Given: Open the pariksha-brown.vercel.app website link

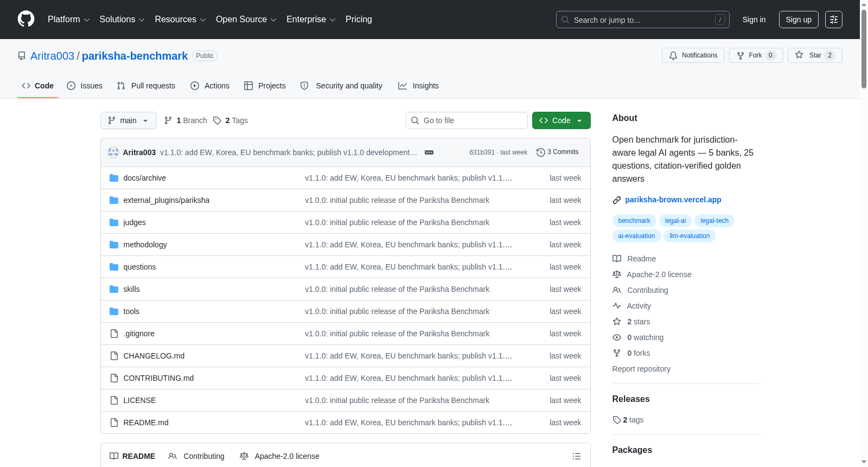Looking at the screenshot, I should click(x=673, y=200).
